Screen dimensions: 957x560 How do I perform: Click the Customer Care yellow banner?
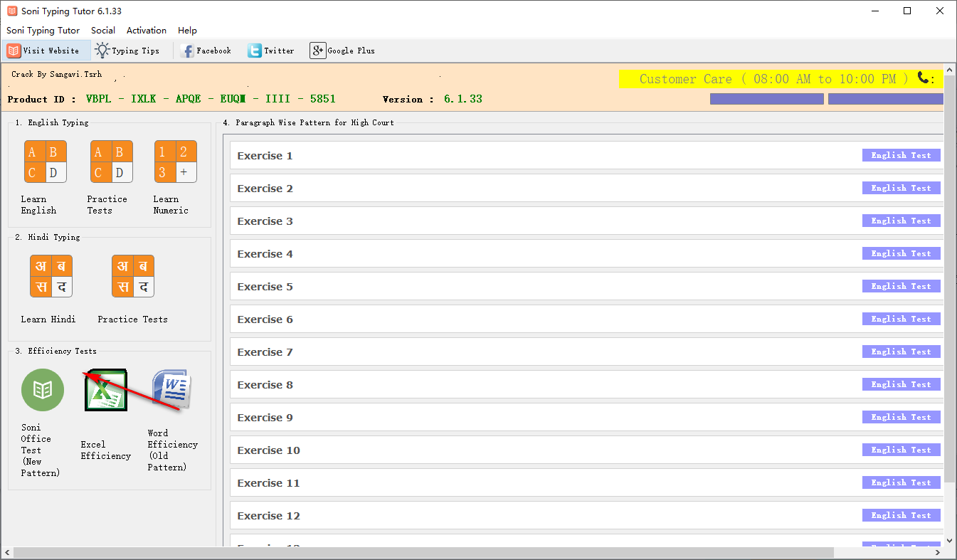pyautogui.click(x=781, y=79)
